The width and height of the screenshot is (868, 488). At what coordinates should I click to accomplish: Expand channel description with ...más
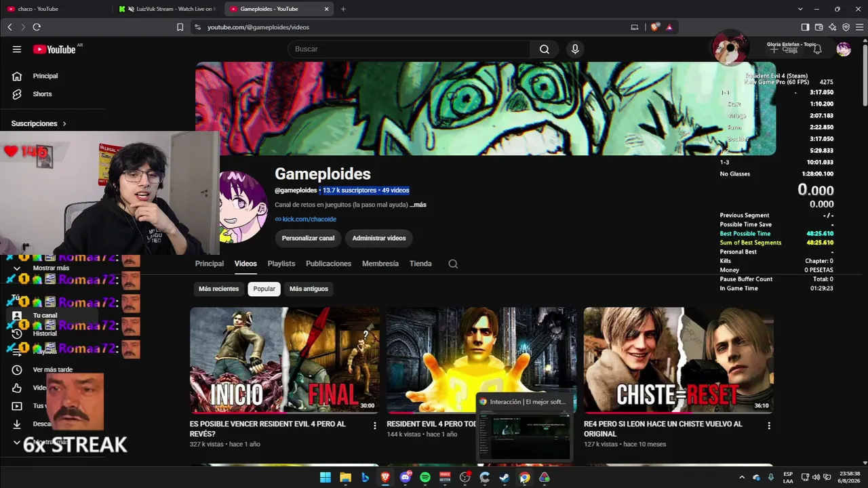tap(418, 205)
